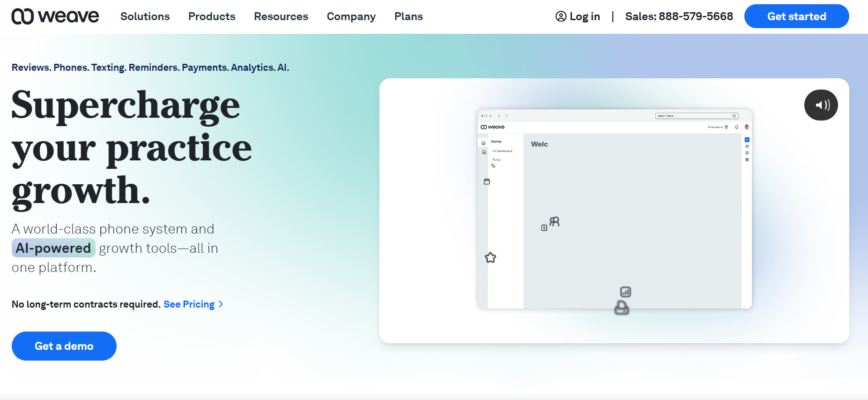The image size is (868, 400).
Task: Click the magnifier icon in Search Weave
Action: [x=734, y=116]
